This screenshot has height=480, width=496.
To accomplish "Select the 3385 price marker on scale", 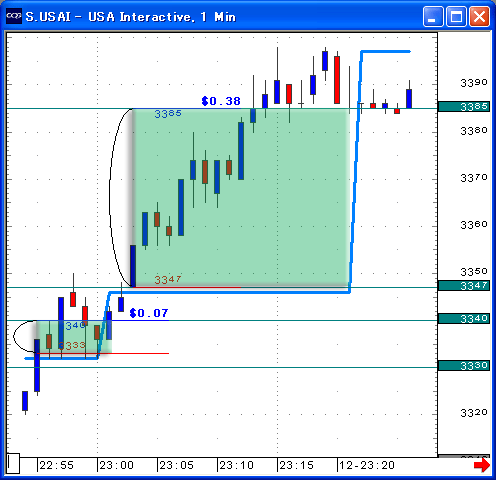I will 464,106.
